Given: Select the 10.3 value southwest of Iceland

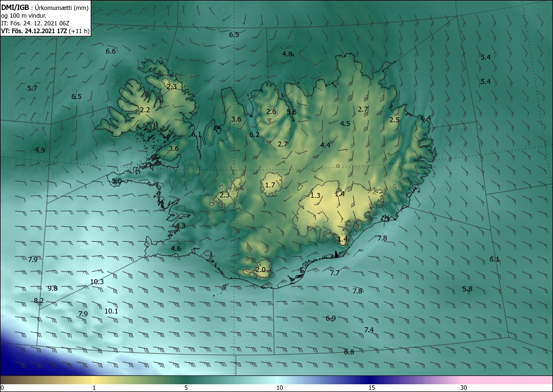Looking at the screenshot, I should coord(97,281).
